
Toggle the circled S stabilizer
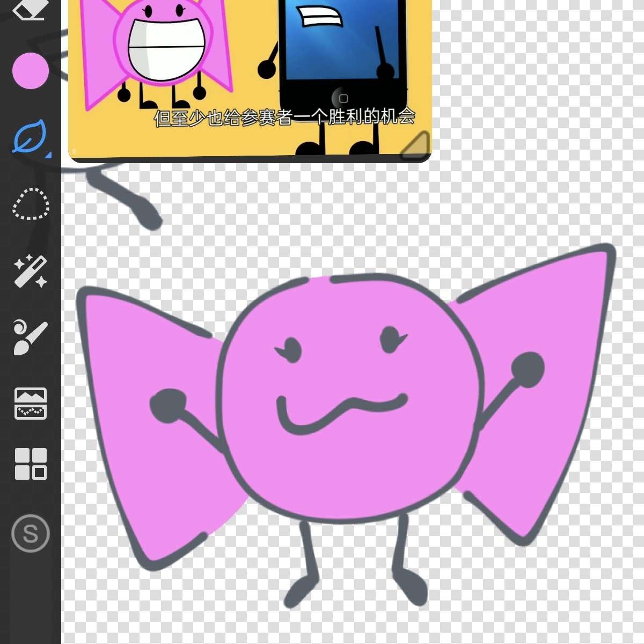point(31,533)
